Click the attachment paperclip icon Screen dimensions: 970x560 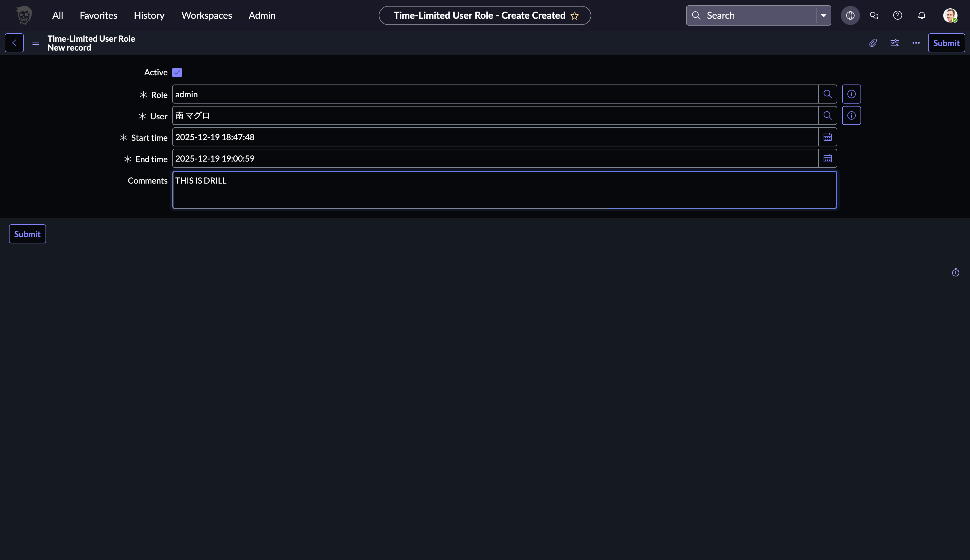click(x=873, y=43)
